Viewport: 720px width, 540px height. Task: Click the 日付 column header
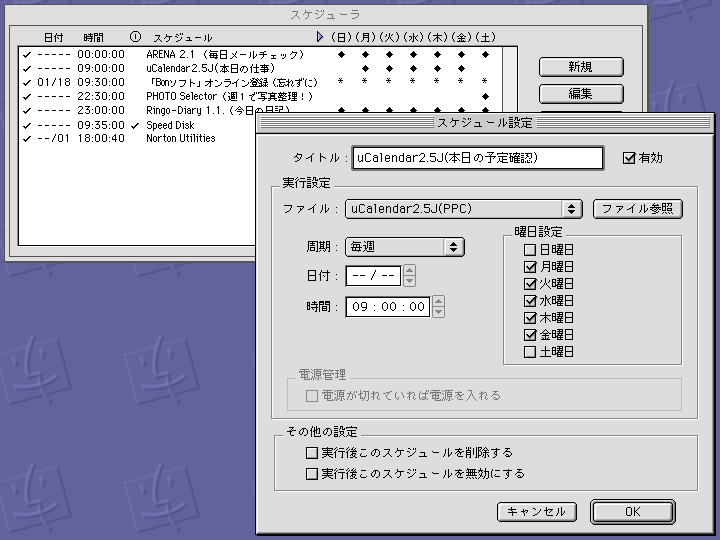point(54,37)
